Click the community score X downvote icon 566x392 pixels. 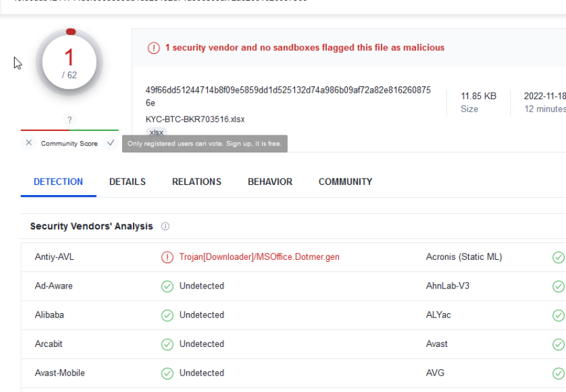(x=29, y=143)
